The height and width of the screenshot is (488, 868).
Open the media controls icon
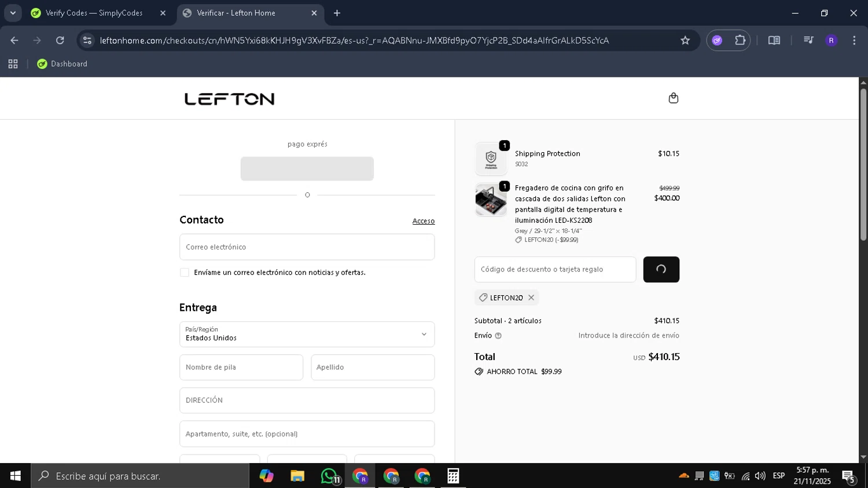click(808, 41)
